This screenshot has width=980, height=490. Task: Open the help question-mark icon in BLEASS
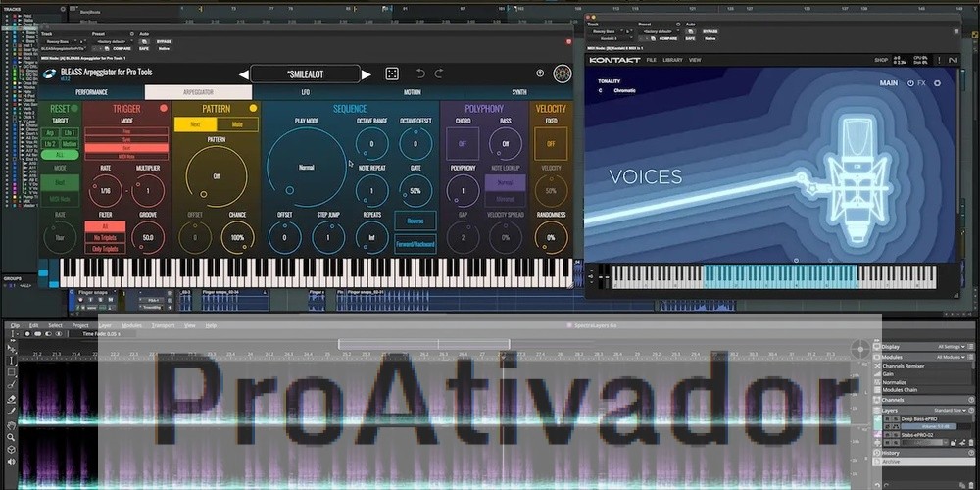coord(540,73)
